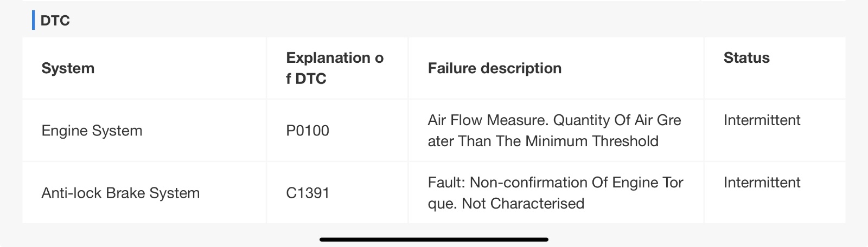
Task: Click the blue marker beside DTC title
Action: 34,21
